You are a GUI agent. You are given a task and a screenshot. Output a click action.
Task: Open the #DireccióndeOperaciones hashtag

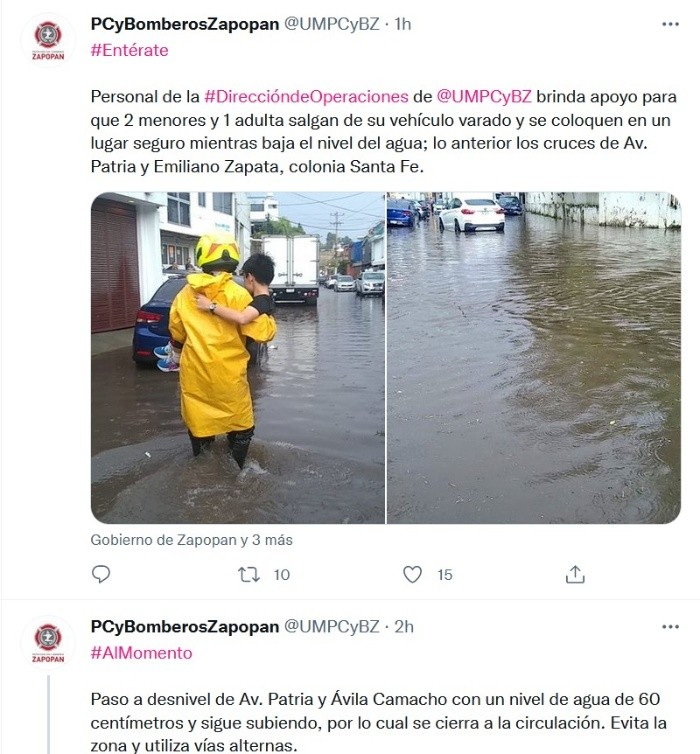(x=306, y=97)
